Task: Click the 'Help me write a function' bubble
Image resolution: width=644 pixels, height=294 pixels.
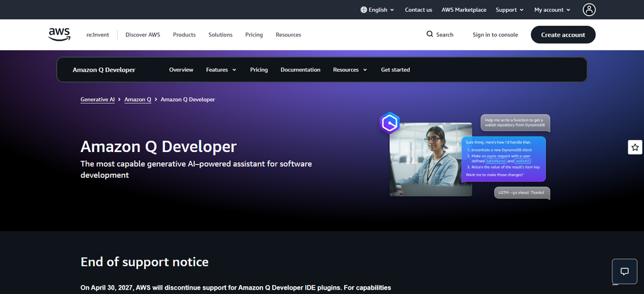Action: click(x=515, y=122)
